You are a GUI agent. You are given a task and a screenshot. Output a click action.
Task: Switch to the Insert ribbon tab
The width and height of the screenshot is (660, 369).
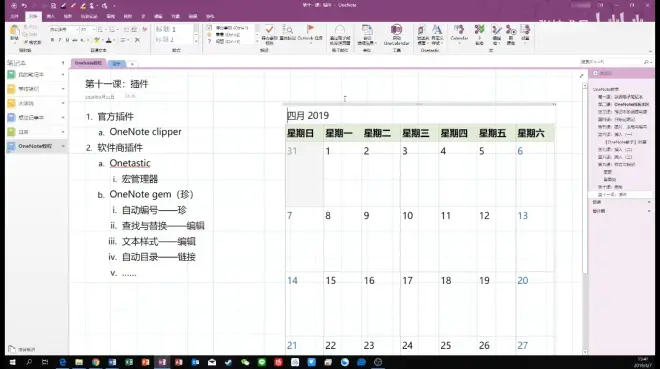pos(51,16)
